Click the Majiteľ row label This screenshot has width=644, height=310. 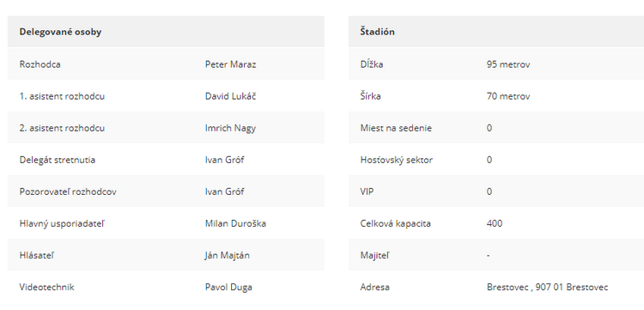tap(374, 255)
